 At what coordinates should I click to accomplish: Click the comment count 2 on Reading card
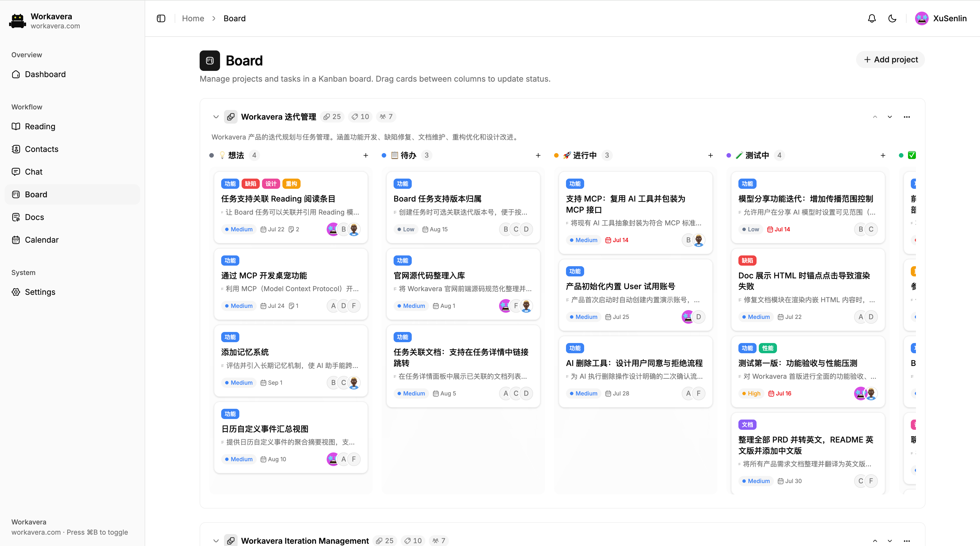(x=294, y=229)
